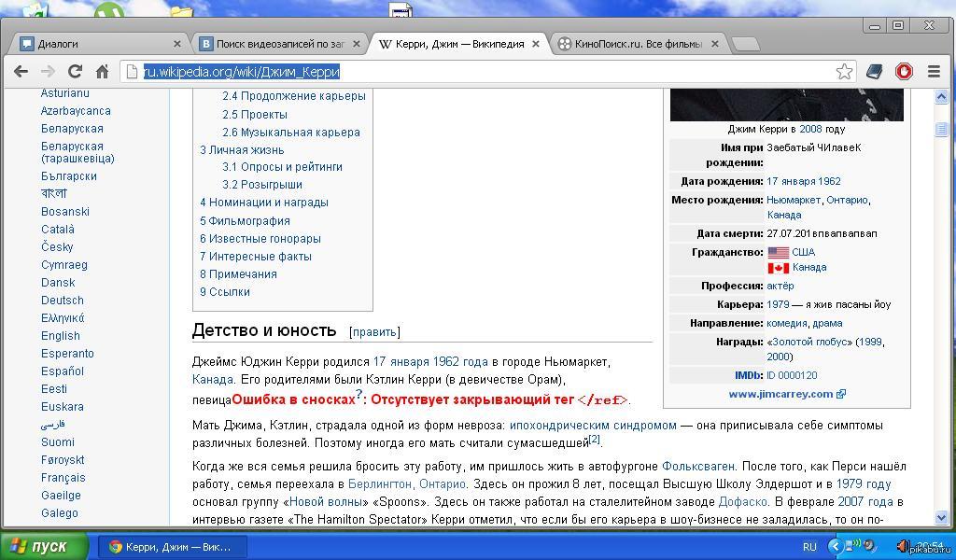Switch the RU keyboard language indicator
Image resolution: width=956 pixels, height=560 pixels.
809,547
